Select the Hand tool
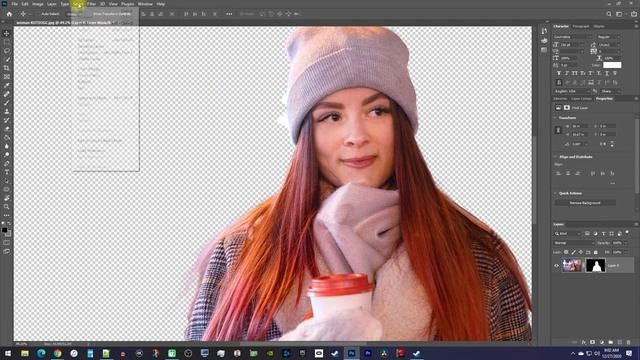The image size is (640, 360). point(7,198)
